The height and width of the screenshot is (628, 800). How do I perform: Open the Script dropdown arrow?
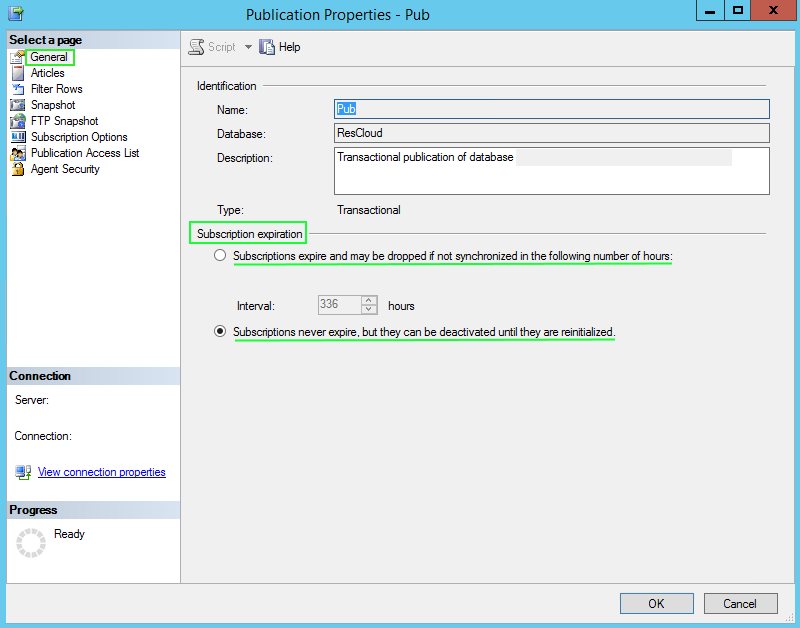[x=248, y=47]
